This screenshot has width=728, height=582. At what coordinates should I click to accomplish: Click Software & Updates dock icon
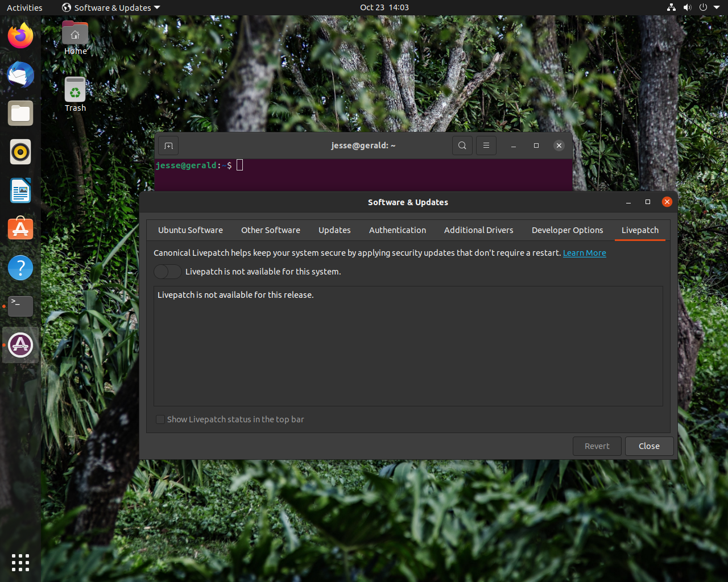(20, 345)
